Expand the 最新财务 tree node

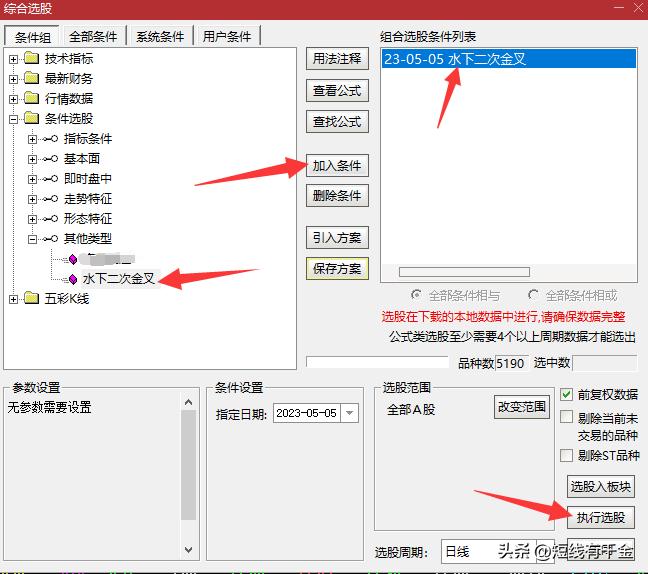(x=13, y=79)
